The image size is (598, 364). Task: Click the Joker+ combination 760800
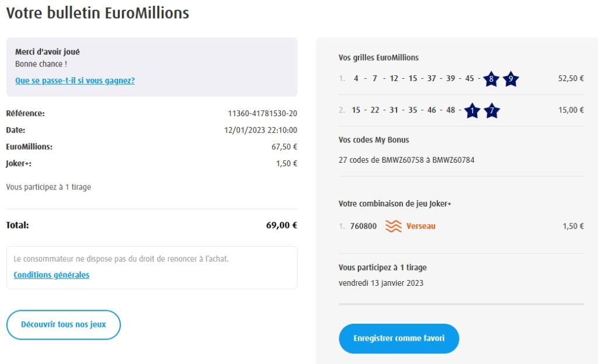pos(363,226)
